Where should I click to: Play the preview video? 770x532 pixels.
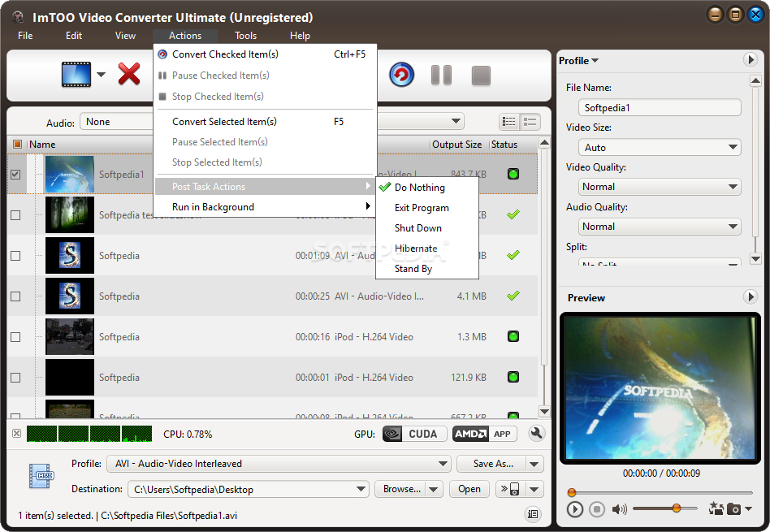[x=574, y=509]
